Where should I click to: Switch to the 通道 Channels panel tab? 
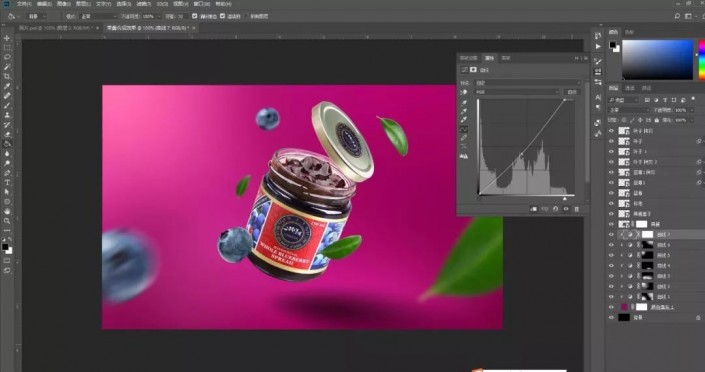pos(630,88)
